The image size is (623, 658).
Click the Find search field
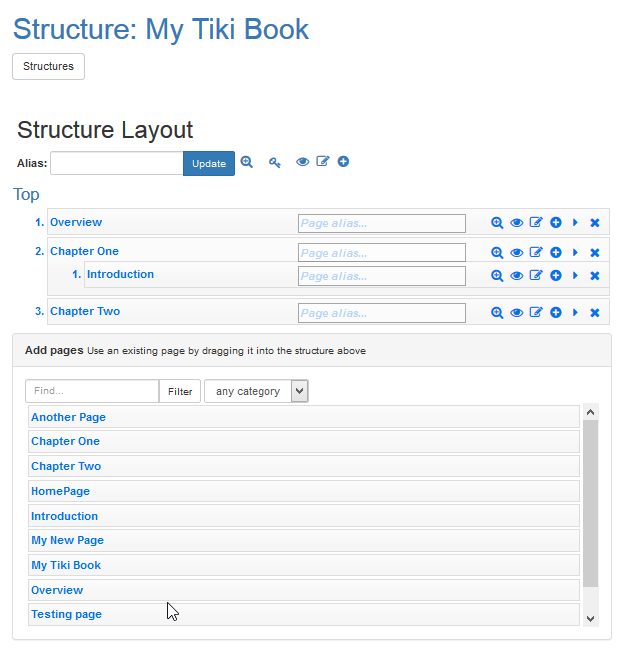point(91,391)
